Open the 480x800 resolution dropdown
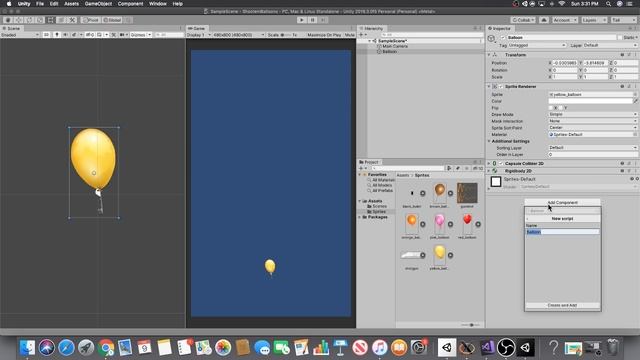 [239, 35]
